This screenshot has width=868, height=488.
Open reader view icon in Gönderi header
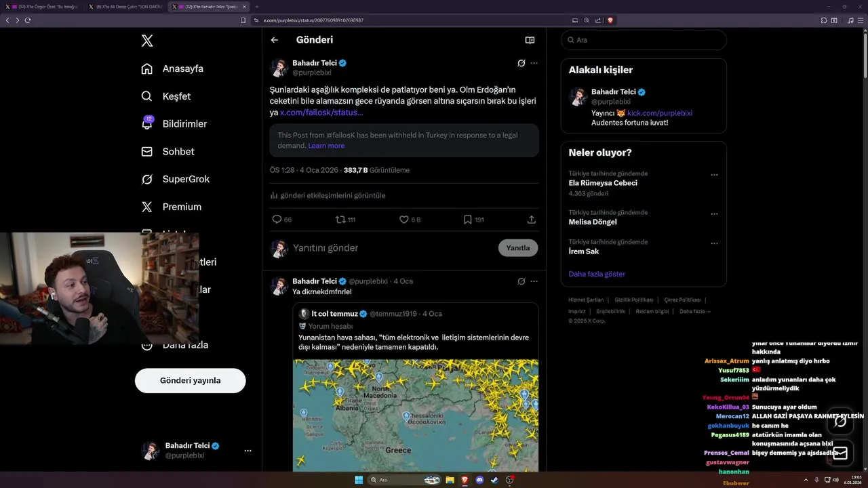(530, 40)
